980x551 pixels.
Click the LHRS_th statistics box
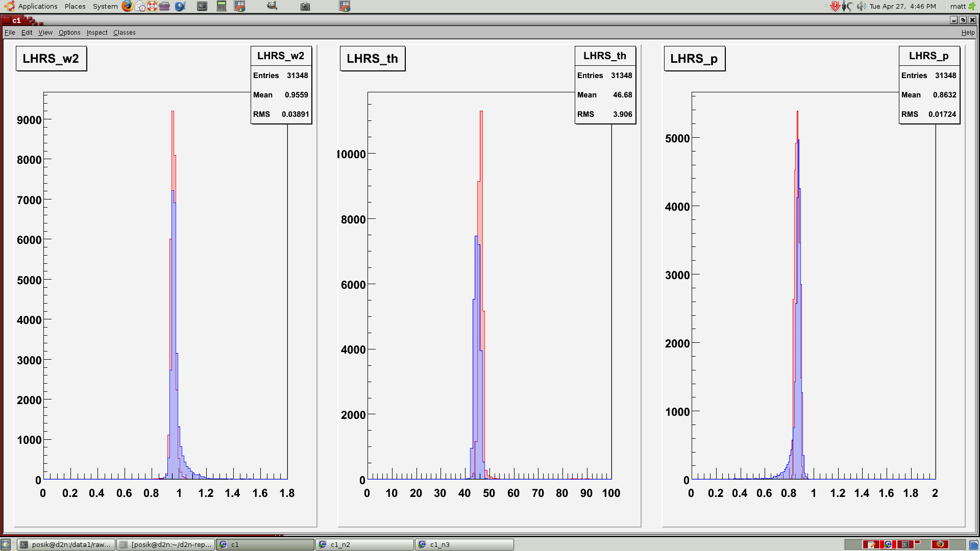click(x=605, y=85)
